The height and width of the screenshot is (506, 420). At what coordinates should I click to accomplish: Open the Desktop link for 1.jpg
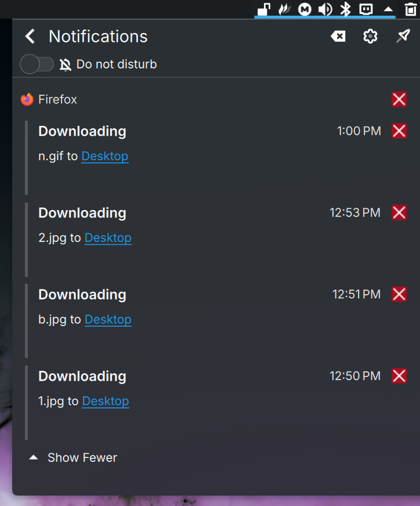tap(106, 401)
